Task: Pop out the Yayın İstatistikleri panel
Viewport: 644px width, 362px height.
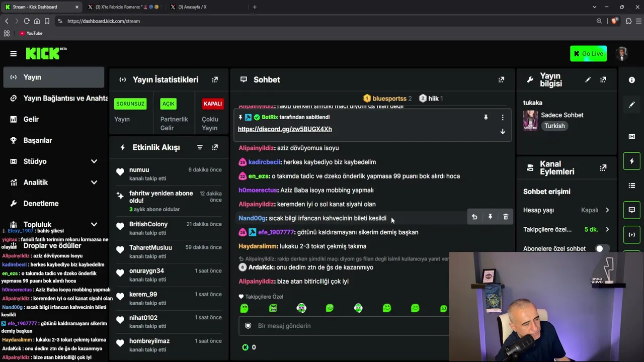Action: 215,79
